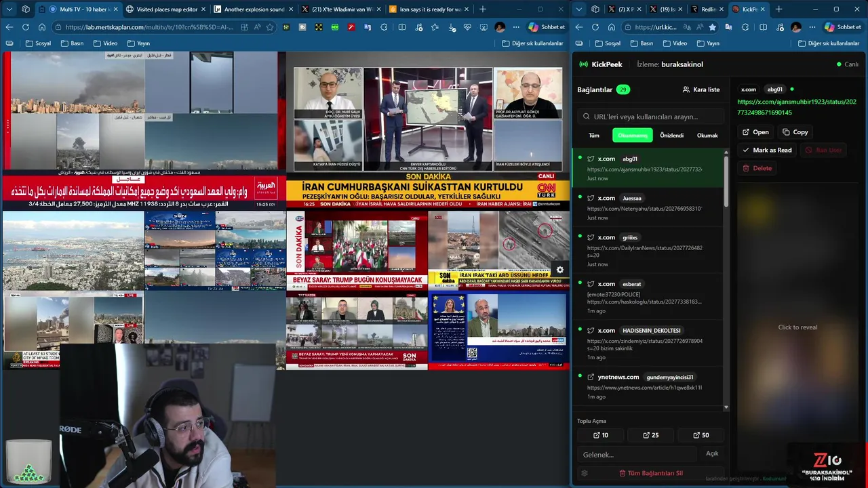Open KickPeek settings gear icon
Viewport: 868px width, 488px height.
(x=585, y=473)
